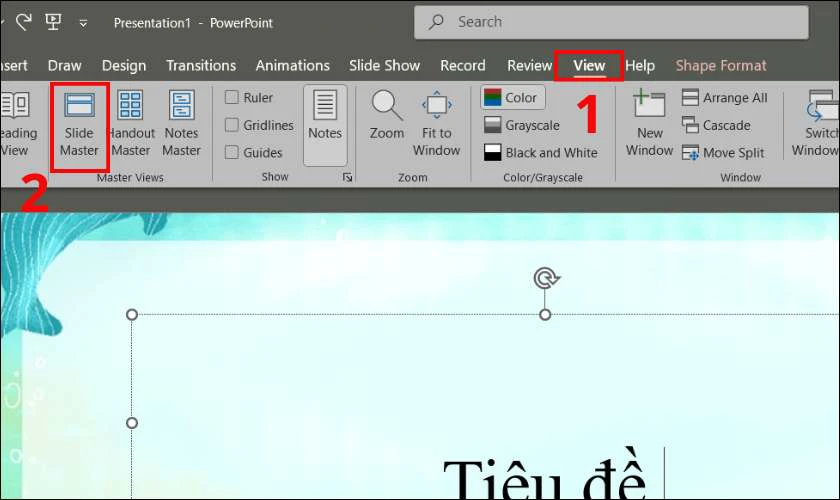Arrange All windows
This screenshot has width=840, height=500.
point(725,98)
